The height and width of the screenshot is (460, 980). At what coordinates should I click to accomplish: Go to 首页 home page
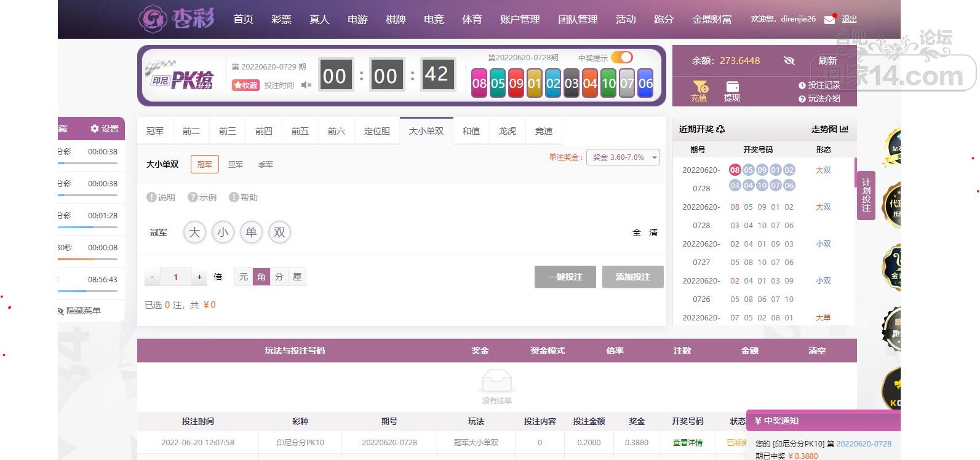pos(243,19)
